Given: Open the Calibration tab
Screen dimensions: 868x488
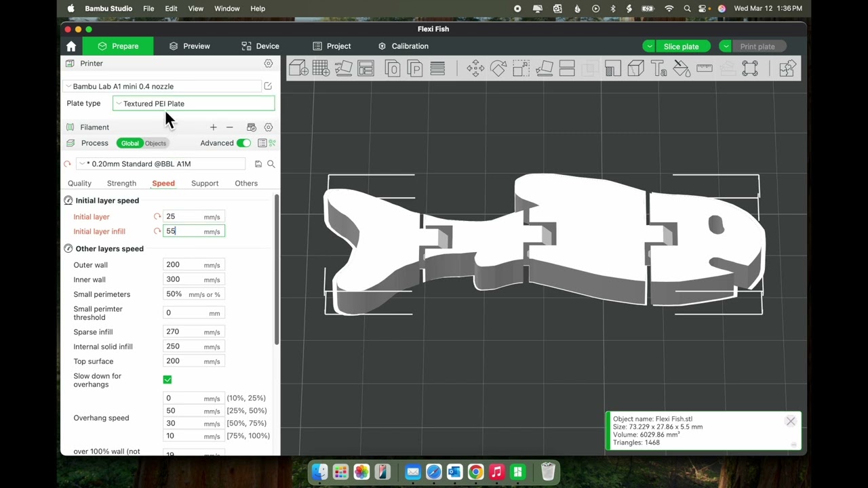Looking at the screenshot, I should tap(403, 46).
